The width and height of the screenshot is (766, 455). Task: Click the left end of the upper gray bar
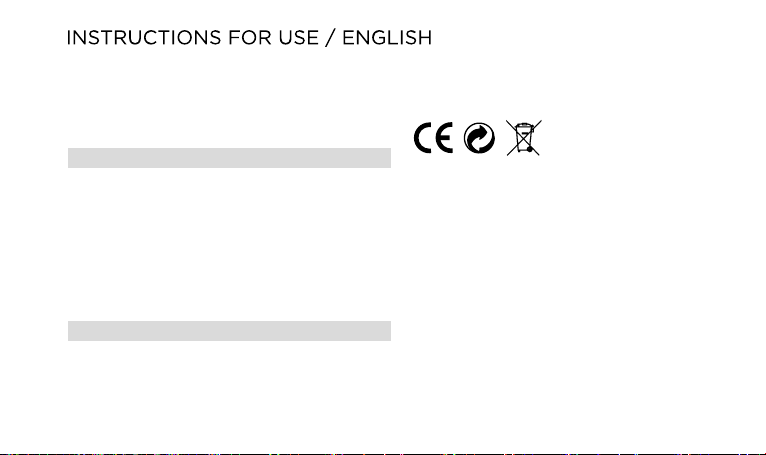click(71, 158)
